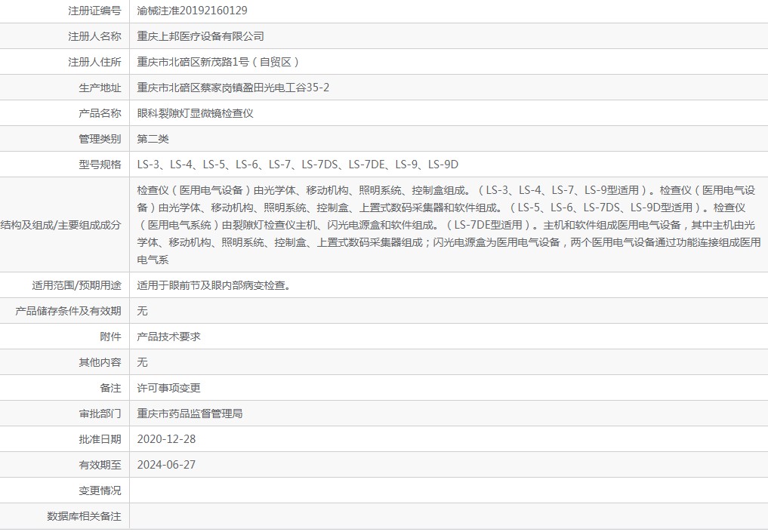Click structure description paragraph beginning 检查仪（医用电气设备）
Image resolution: width=768 pixels, height=532 pixels.
(x=449, y=225)
